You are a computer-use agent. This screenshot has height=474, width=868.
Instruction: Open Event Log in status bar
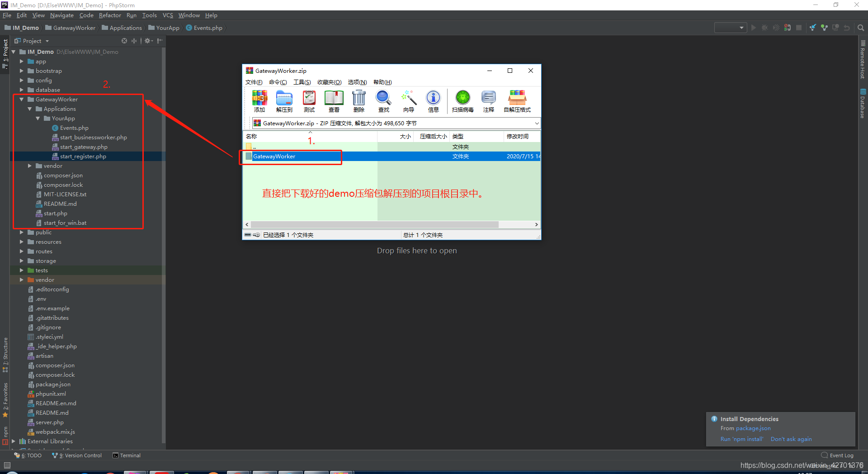pos(837,455)
